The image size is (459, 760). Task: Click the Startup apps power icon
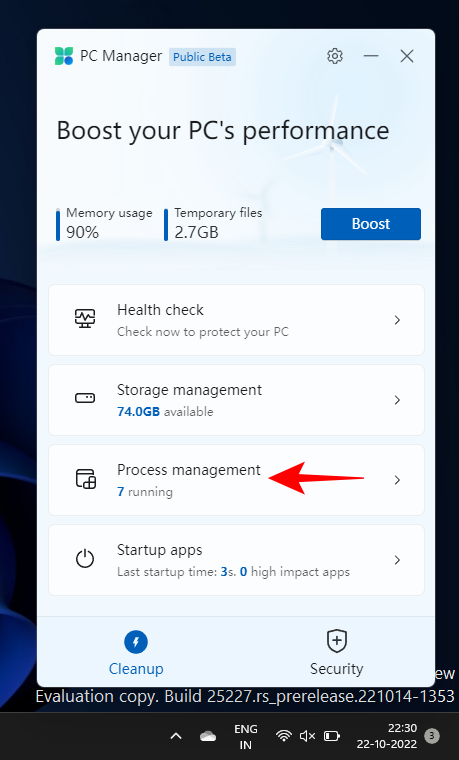click(85, 559)
